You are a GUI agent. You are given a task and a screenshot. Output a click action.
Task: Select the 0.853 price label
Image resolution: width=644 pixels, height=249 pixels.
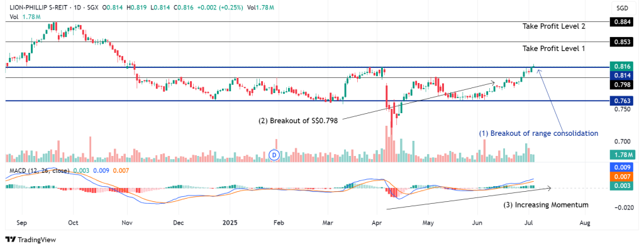(621, 42)
